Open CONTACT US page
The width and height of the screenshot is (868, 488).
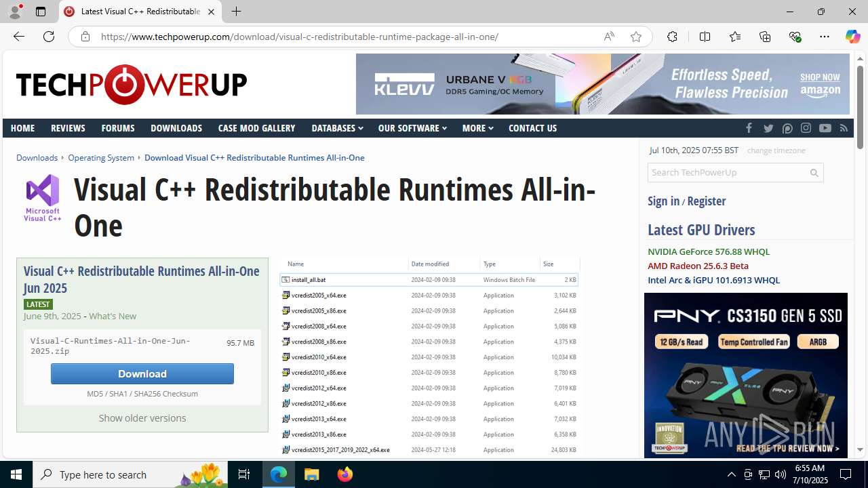[532, 128]
